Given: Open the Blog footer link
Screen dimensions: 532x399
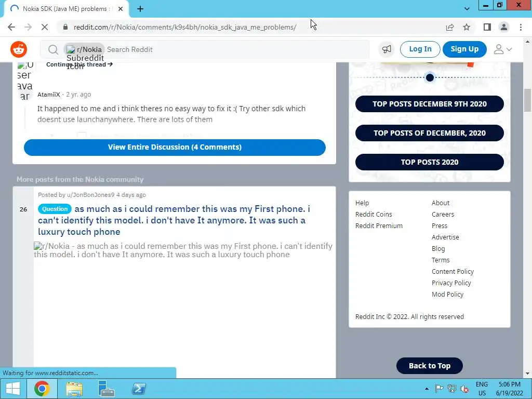Looking at the screenshot, I should pyautogui.click(x=438, y=249).
